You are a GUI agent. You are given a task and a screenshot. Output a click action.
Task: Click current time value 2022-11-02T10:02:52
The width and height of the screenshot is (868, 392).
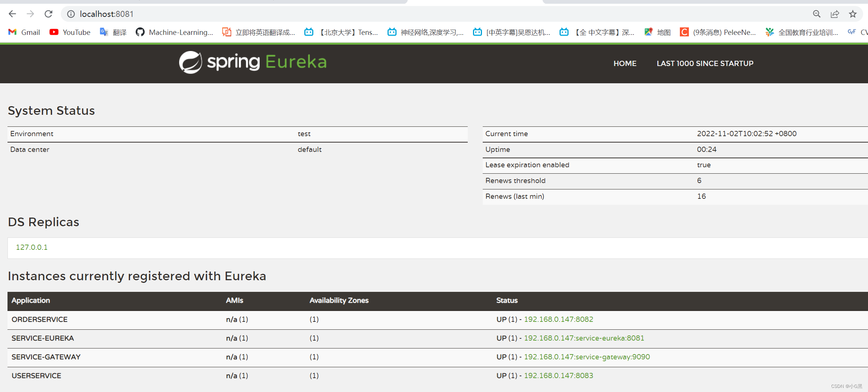[747, 134]
